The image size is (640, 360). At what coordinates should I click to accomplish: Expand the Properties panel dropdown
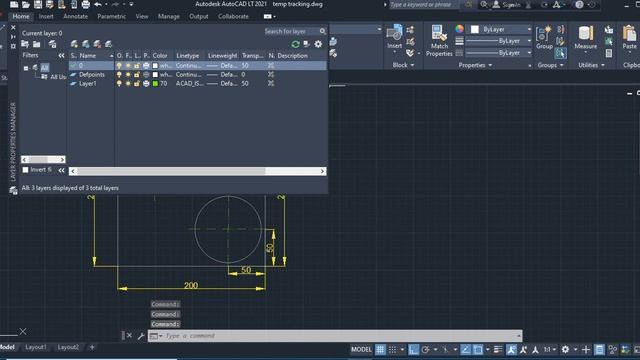[475, 65]
